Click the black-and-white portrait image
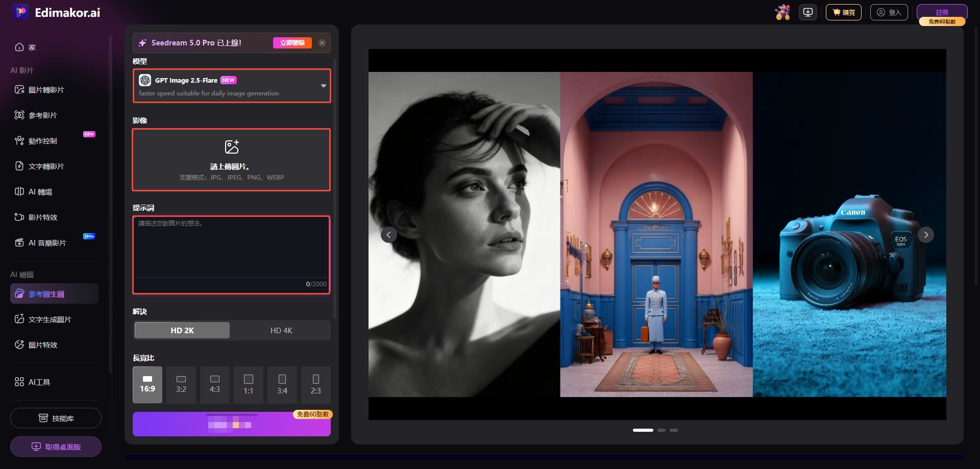The image size is (980, 469). pos(464,235)
